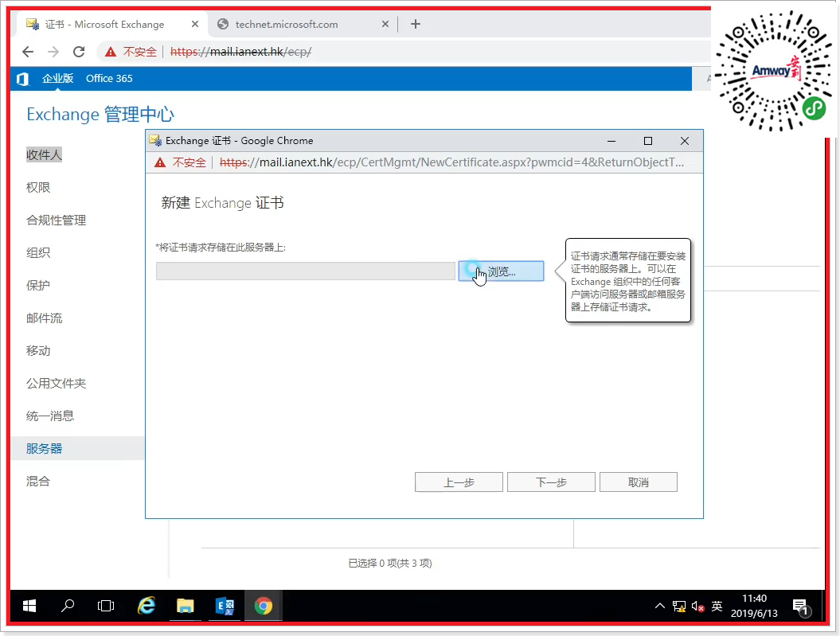Screen dimensions: 840x636
Task: Click the 新建 Exchange 证书 heading
Action: point(222,203)
